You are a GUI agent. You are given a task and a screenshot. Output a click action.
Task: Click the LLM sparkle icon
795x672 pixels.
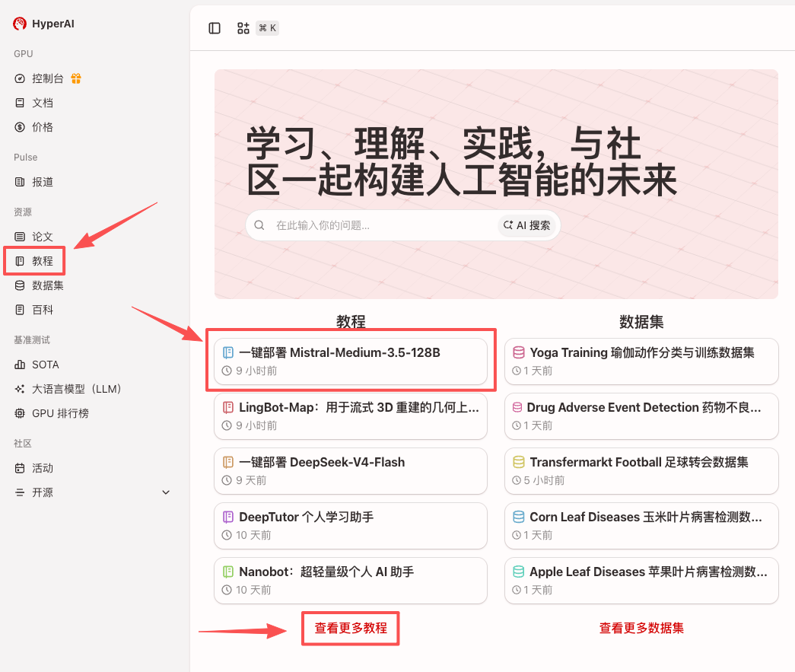click(x=20, y=389)
